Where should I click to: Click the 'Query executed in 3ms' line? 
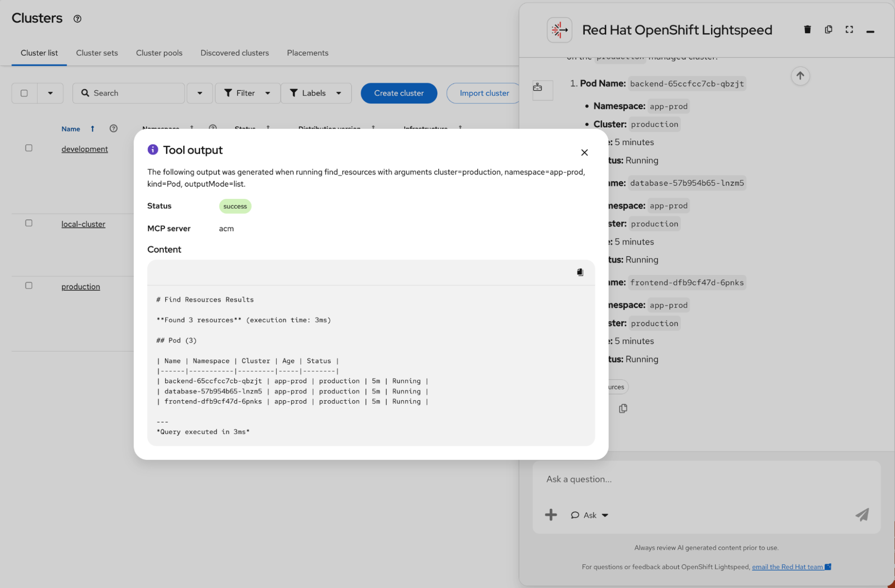click(x=203, y=432)
